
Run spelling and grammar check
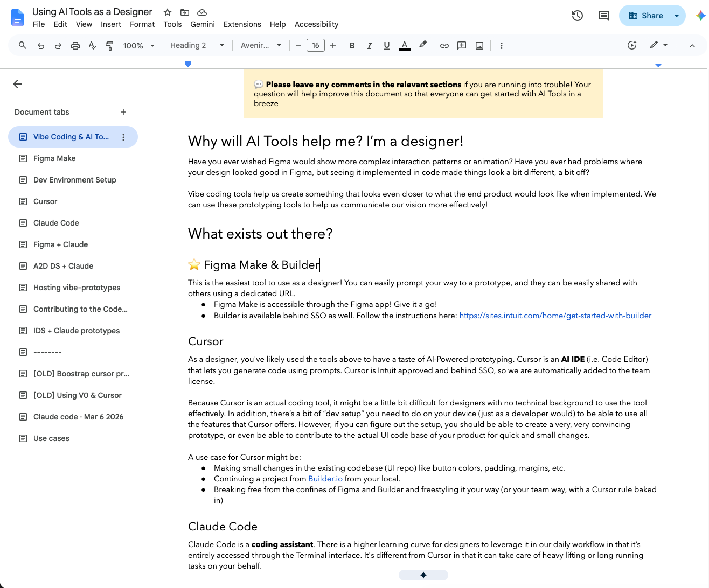coord(93,46)
